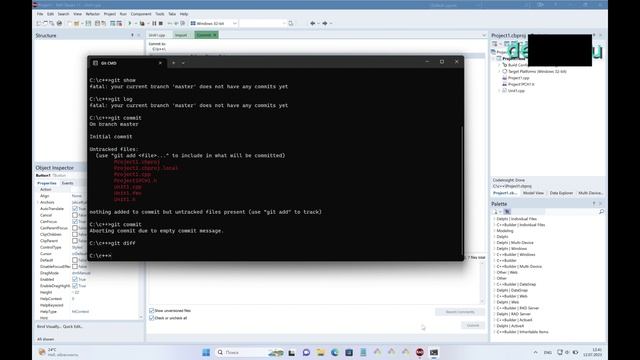Click the Stop program toolbar icon

coord(161,23)
